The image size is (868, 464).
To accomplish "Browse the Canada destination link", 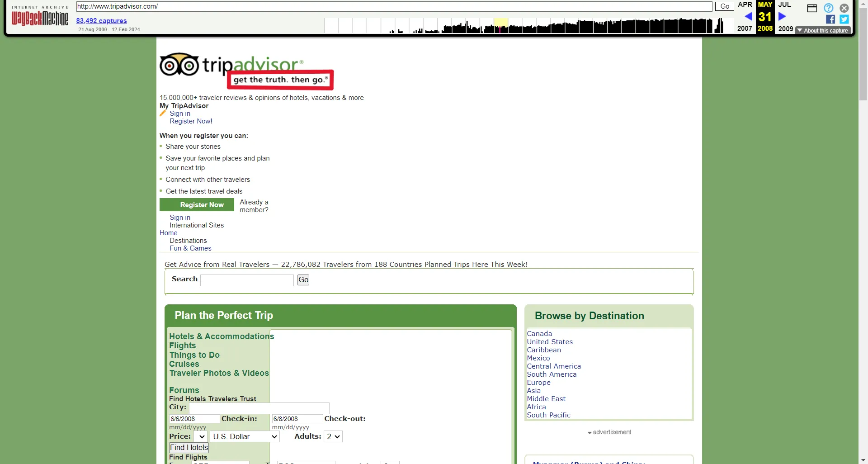I will point(539,334).
